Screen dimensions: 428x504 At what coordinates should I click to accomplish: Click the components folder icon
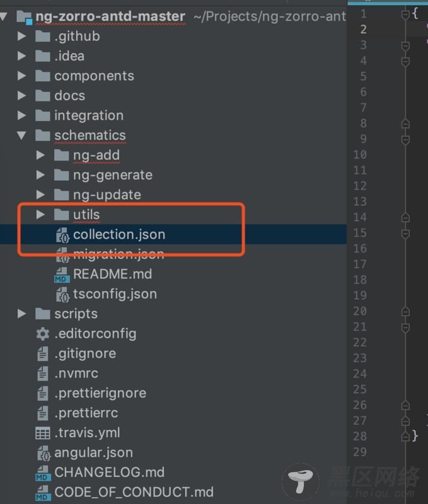click(x=42, y=76)
